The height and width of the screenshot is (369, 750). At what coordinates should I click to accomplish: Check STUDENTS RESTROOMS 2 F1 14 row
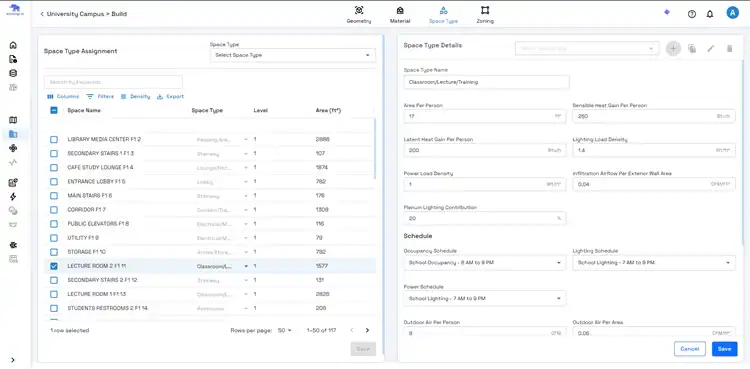(x=54, y=308)
